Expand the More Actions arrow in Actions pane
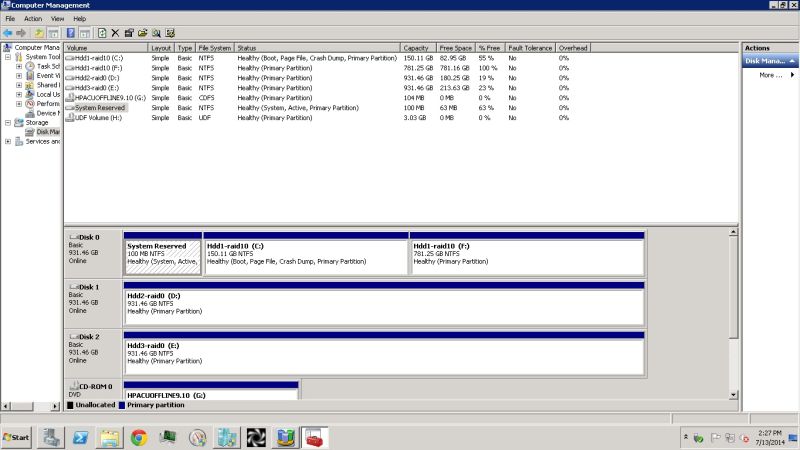This screenshot has width=800, height=450. coord(792,75)
